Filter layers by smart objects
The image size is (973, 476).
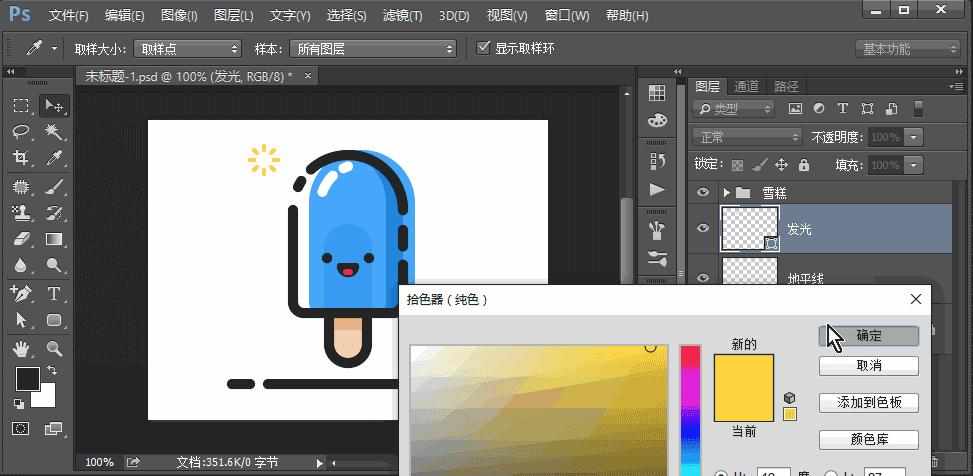892,109
